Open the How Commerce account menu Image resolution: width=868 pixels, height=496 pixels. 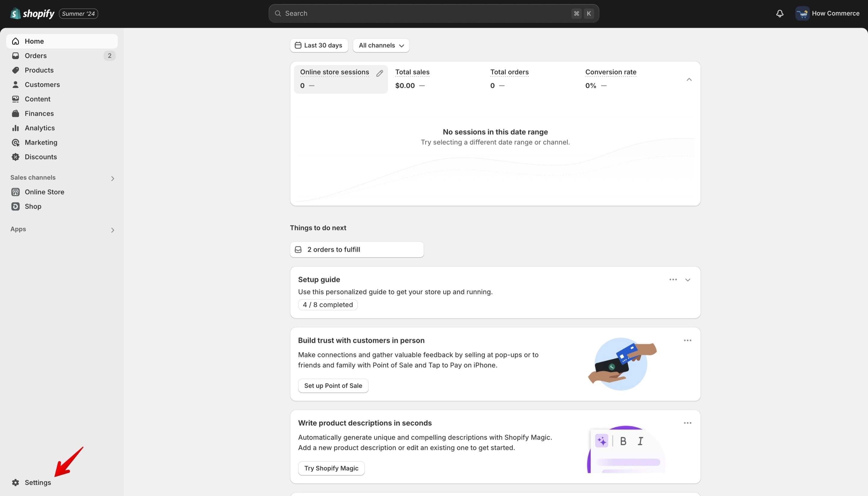click(x=828, y=14)
